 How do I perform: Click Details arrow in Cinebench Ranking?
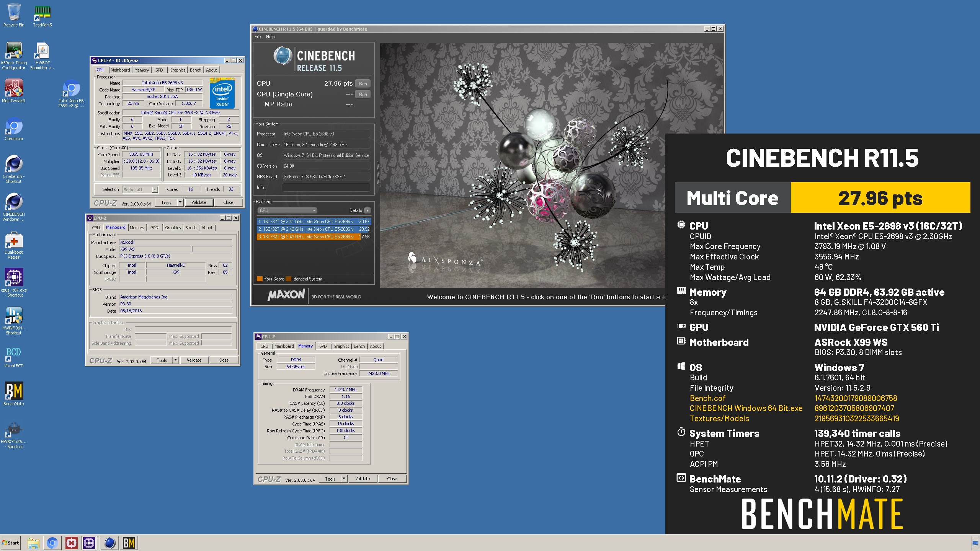[x=367, y=210]
